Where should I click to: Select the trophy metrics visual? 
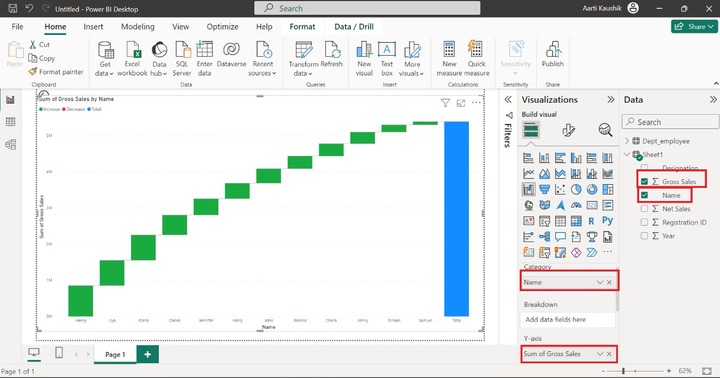click(x=592, y=237)
